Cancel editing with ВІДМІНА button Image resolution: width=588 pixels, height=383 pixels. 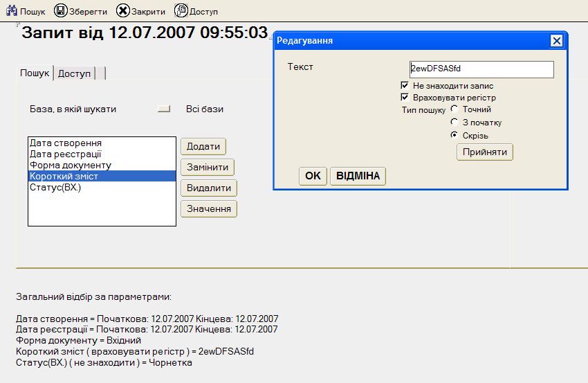point(358,176)
